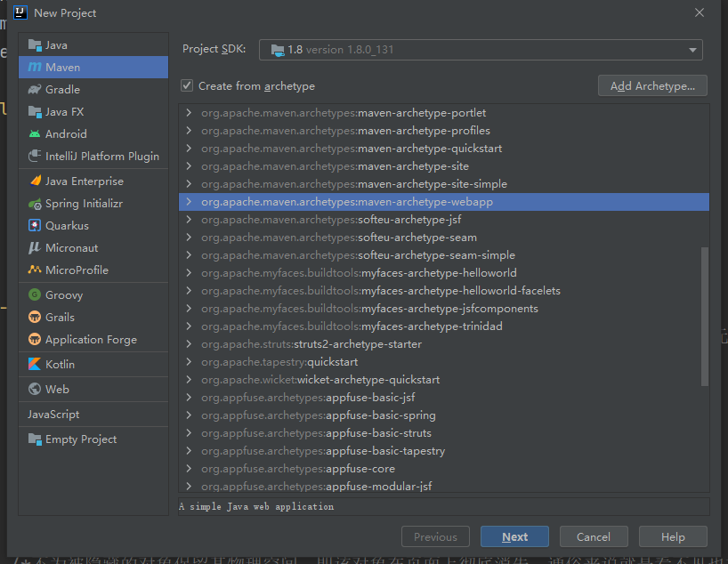Click Add Archetype button
Viewport: 728px width, 564px height.
coord(652,86)
